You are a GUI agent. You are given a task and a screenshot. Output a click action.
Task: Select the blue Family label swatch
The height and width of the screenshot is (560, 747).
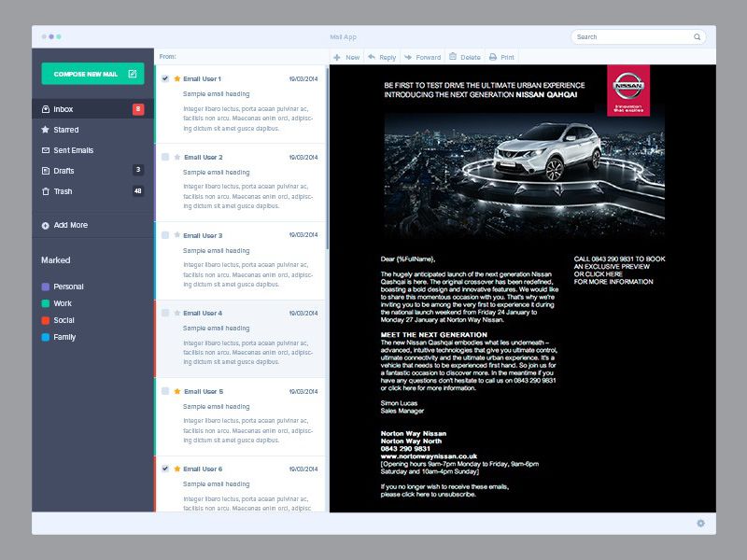coord(45,337)
